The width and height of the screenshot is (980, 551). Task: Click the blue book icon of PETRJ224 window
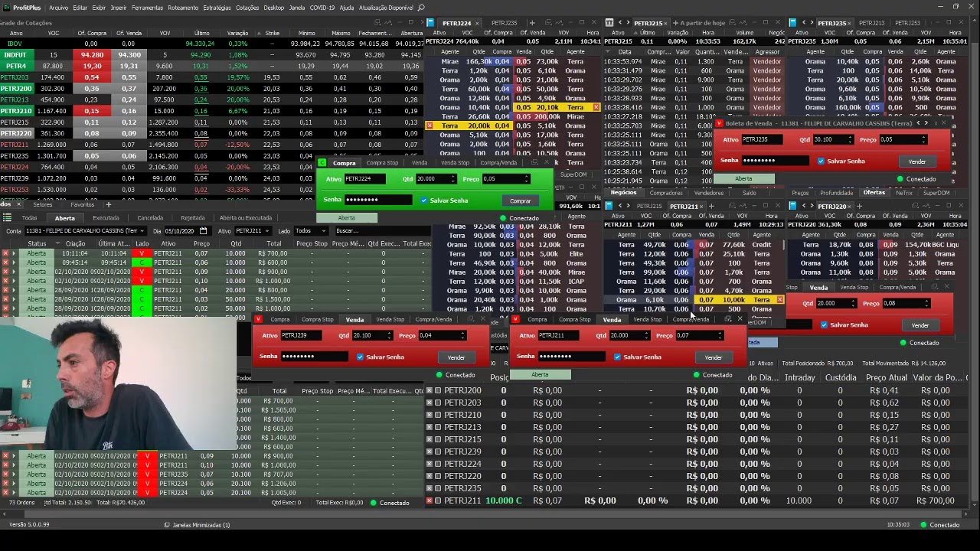pos(430,23)
